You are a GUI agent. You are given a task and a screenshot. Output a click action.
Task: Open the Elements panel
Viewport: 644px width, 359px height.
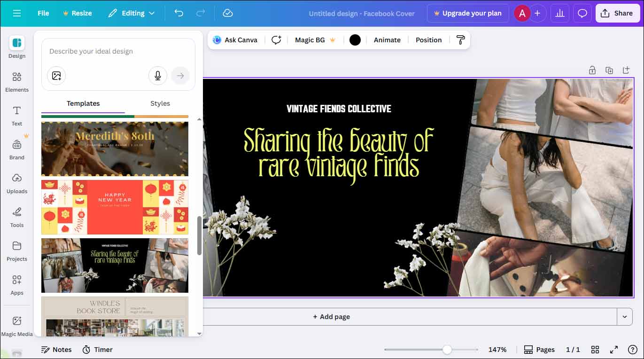[16, 82]
